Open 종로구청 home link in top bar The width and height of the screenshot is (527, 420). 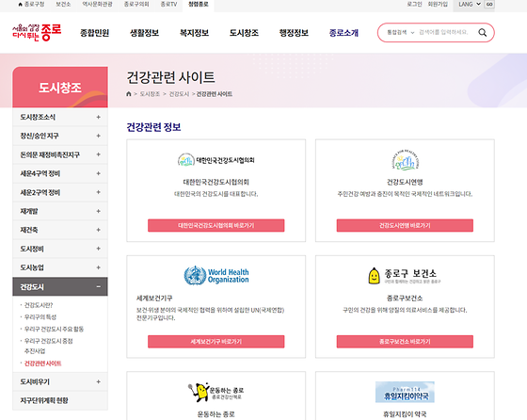(x=31, y=5)
